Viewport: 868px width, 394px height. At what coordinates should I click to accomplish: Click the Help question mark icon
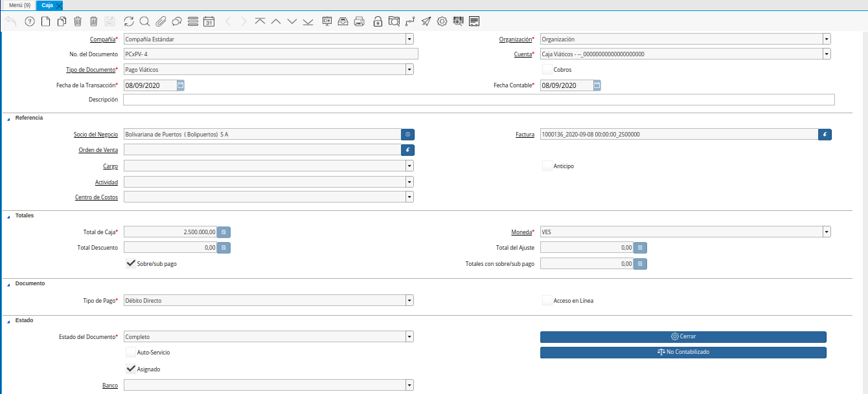pyautogui.click(x=29, y=21)
